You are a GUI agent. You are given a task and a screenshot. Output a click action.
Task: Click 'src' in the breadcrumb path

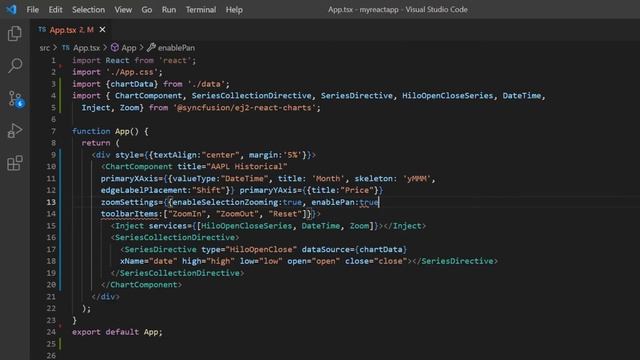(44, 48)
